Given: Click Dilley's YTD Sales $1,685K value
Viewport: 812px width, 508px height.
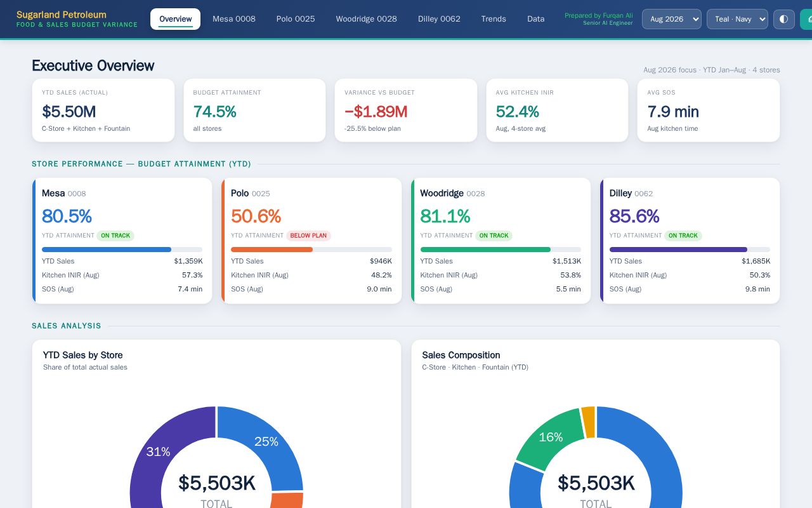Looking at the screenshot, I should click(x=756, y=261).
